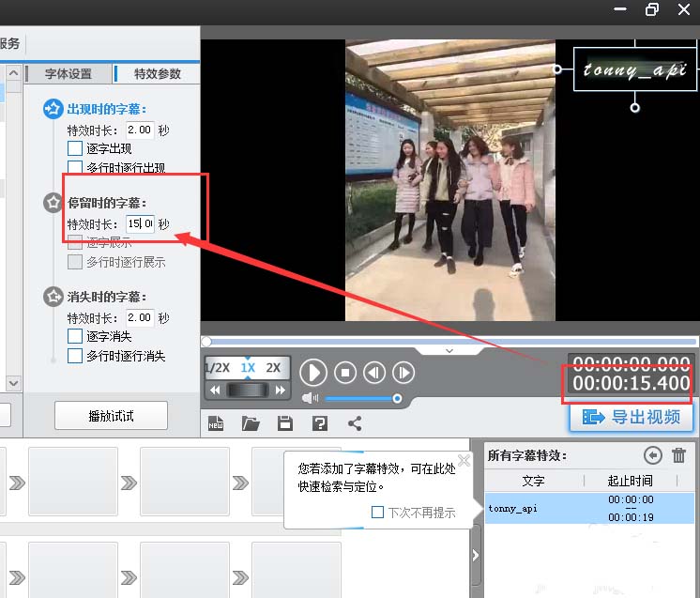The height and width of the screenshot is (598, 700).
Task: Click the video progress bar handle
Action: coord(206,342)
